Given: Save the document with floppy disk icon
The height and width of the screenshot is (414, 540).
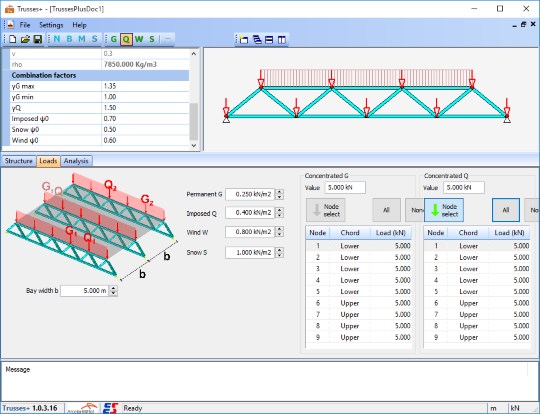Looking at the screenshot, I should click(x=38, y=39).
